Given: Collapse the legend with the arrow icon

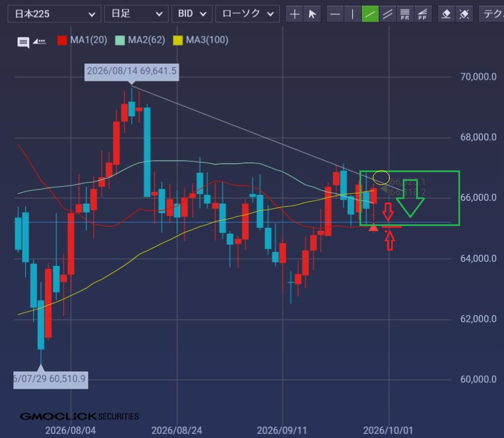Looking at the screenshot, I should coord(40,41).
